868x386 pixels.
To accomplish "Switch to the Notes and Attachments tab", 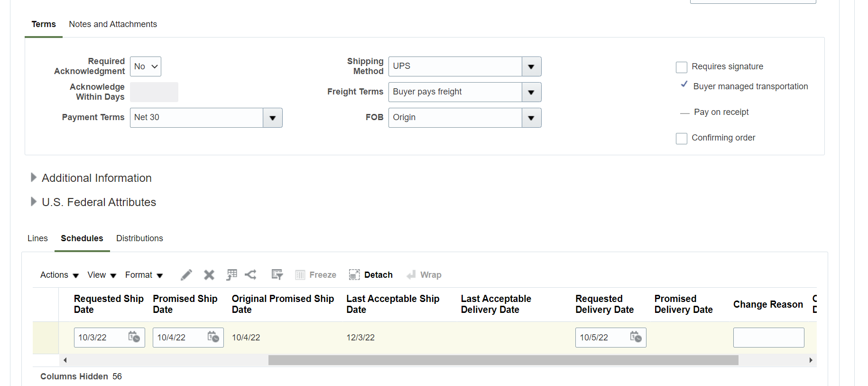I will click(112, 24).
